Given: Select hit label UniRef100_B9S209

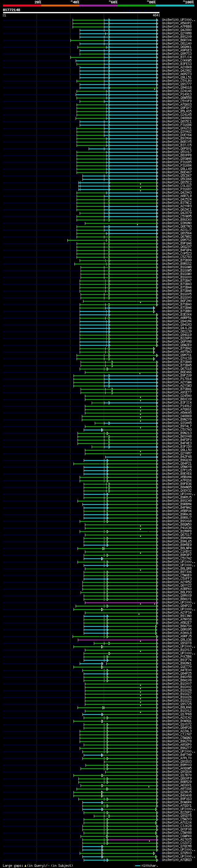Looking at the screenshot, I should (x=177, y=37).
